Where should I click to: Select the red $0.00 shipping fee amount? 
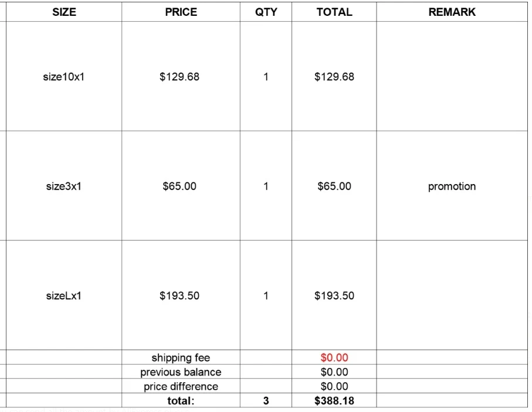click(x=334, y=357)
